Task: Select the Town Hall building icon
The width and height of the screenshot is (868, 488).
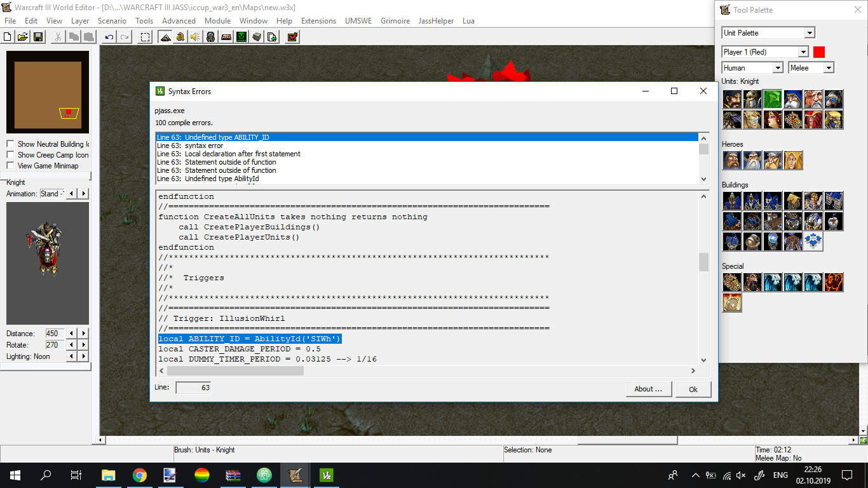Action: click(x=732, y=201)
